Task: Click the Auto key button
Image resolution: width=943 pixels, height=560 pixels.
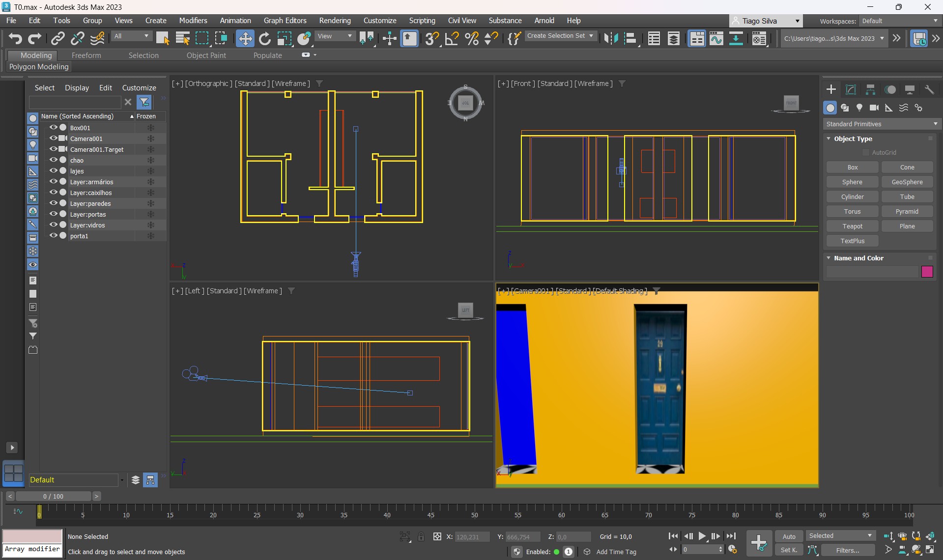Action: (789, 536)
